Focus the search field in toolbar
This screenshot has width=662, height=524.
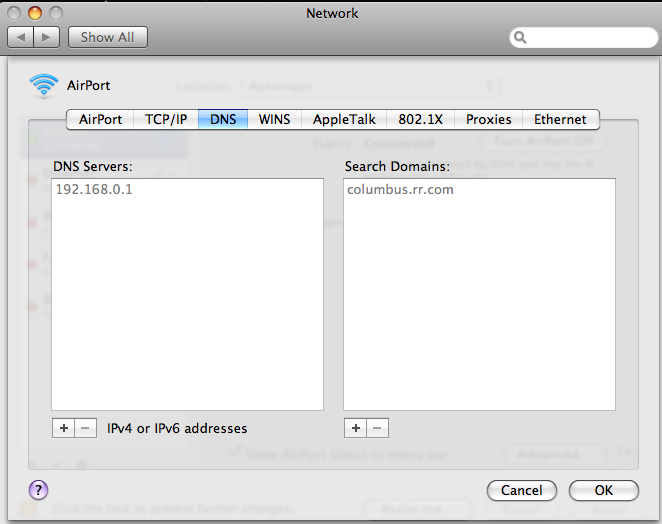coord(583,38)
